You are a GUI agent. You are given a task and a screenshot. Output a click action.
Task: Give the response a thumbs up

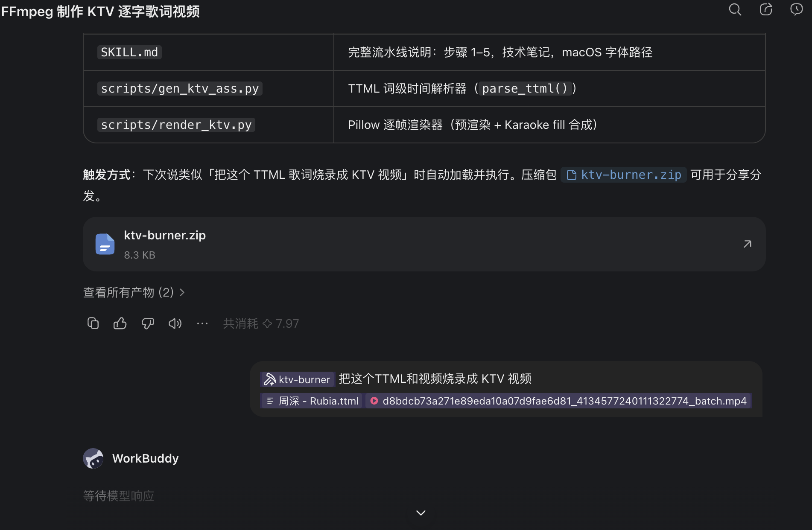point(120,323)
